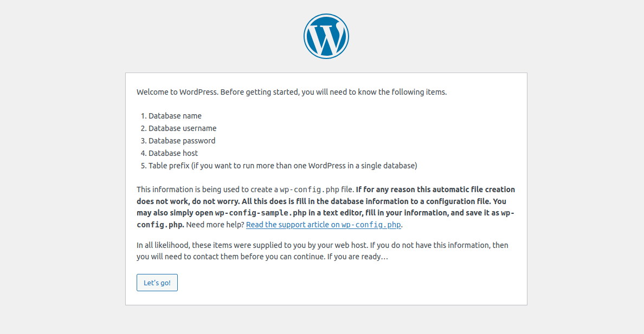Click the "If you are ready…" text

358,257
